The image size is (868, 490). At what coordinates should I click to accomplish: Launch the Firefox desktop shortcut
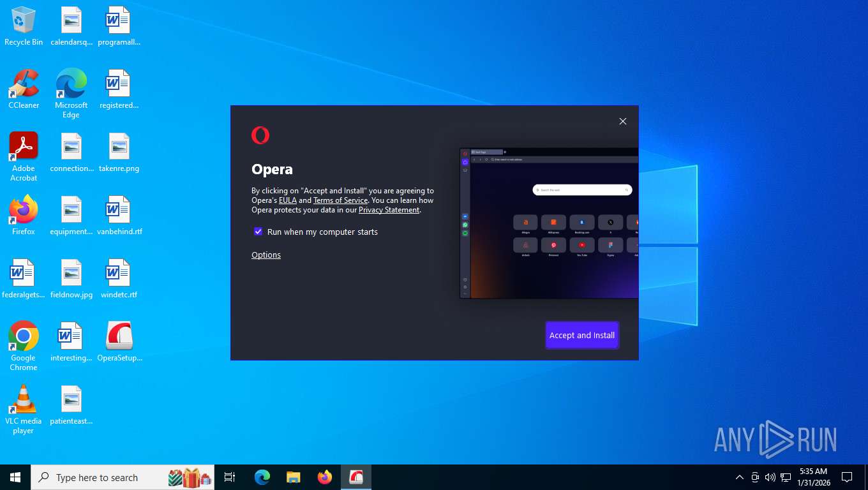point(24,215)
